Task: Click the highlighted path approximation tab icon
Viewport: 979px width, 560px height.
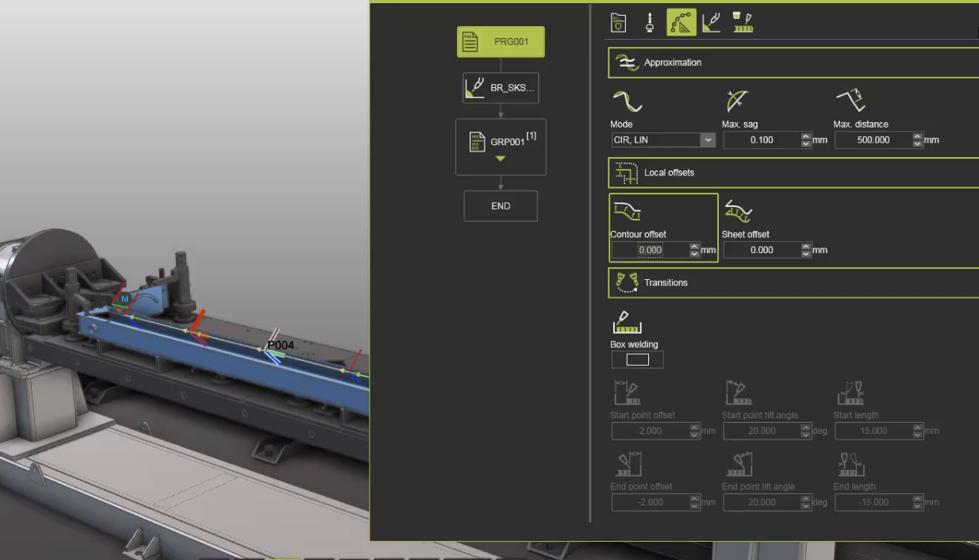Action: click(681, 23)
